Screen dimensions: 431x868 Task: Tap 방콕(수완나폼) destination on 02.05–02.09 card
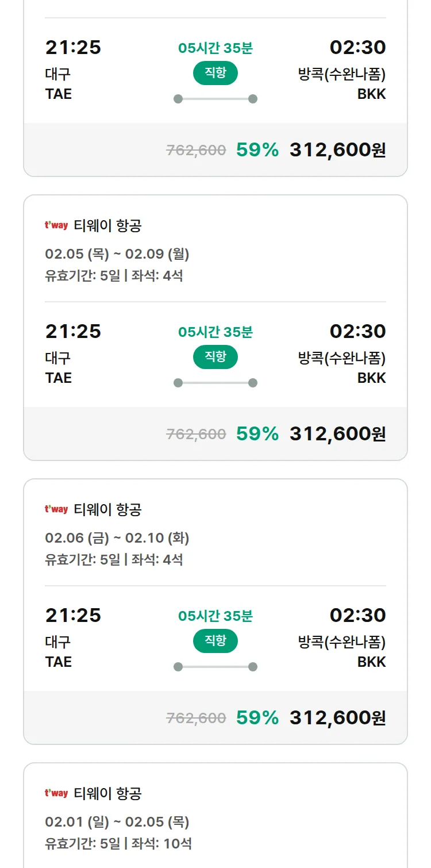342,358
